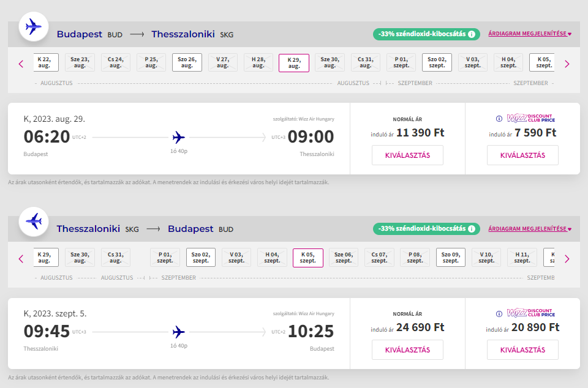Expand return flight Árdiagram megjelenítése
The image size is (588, 388).
coord(529,229)
